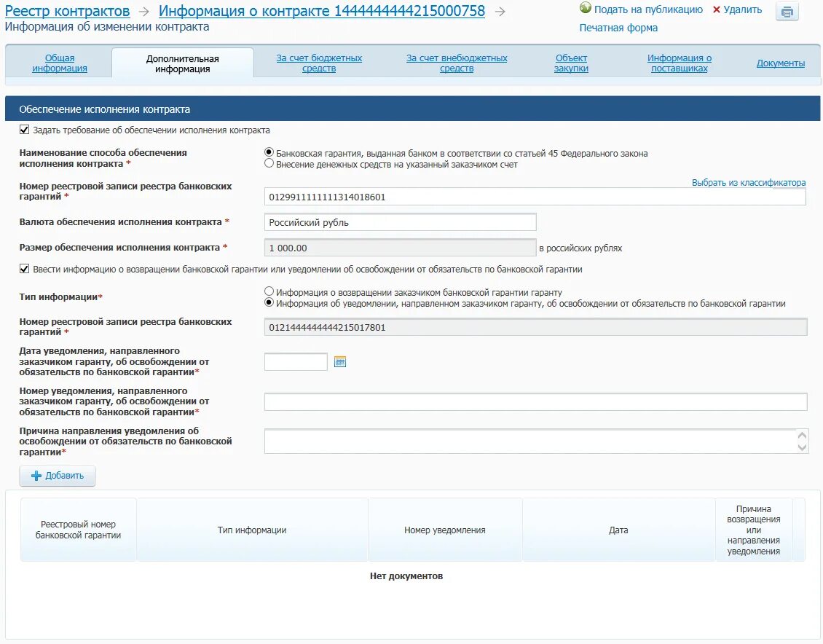Click 'Реестровый номер банковской гарантии' column header

click(x=78, y=530)
